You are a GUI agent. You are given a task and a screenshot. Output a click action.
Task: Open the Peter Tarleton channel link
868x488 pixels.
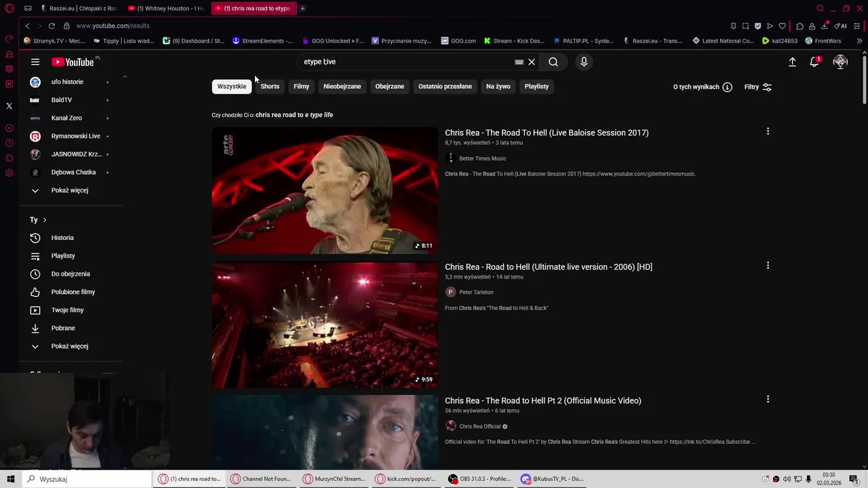tap(476, 292)
